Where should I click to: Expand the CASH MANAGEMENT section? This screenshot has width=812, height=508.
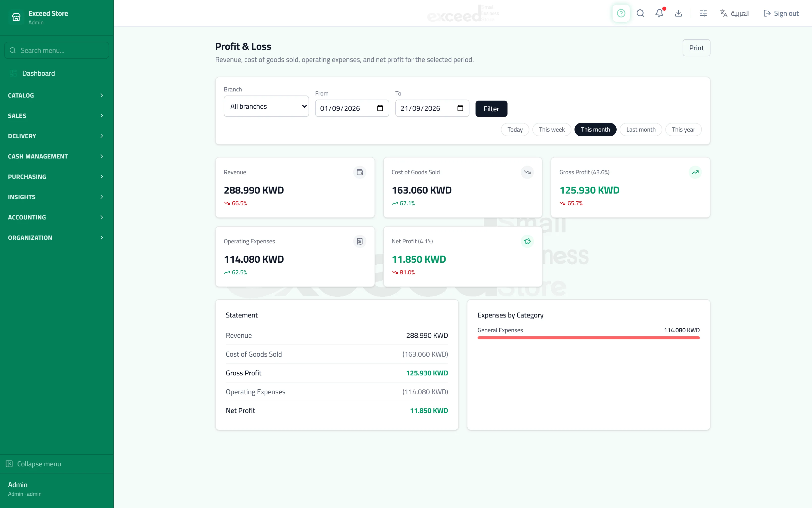56,156
